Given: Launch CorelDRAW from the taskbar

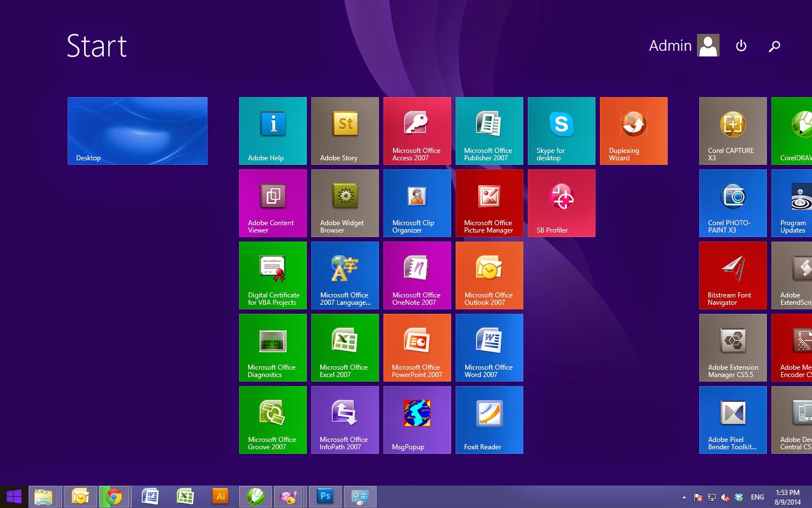Looking at the screenshot, I should click(255, 497).
